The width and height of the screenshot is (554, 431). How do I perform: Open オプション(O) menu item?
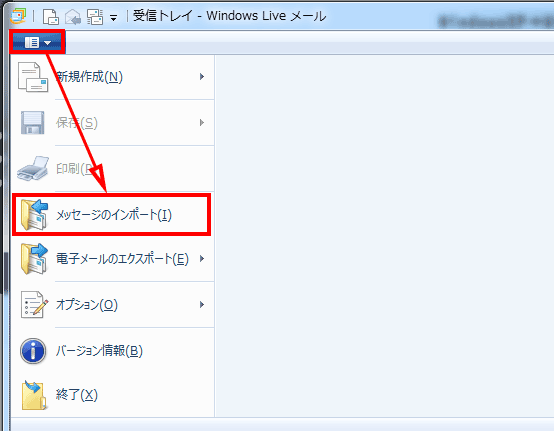113,305
